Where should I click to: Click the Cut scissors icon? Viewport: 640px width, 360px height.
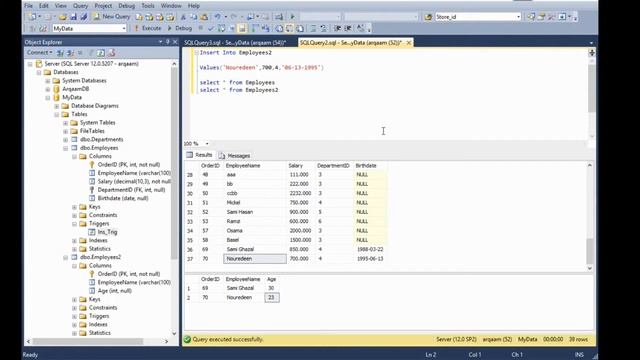(x=183, y=17)
